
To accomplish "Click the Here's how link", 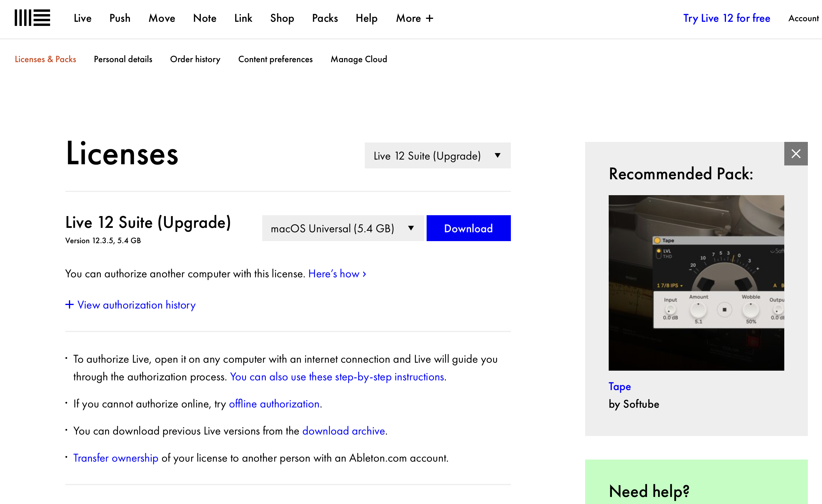I will tap(337, 274).
